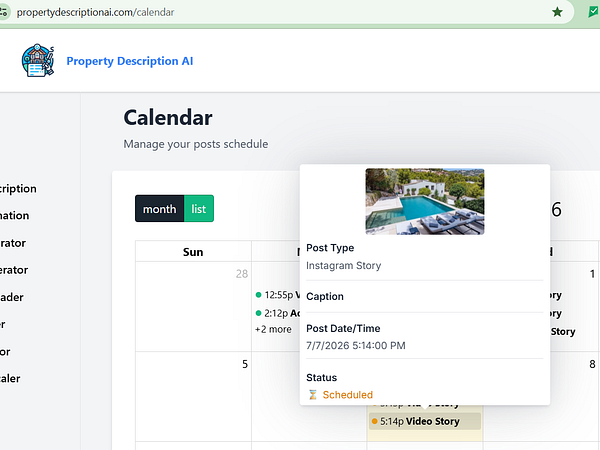Click green dot of 12:55p event
Viewport: 600px width, 450px height.
(258, 295)
